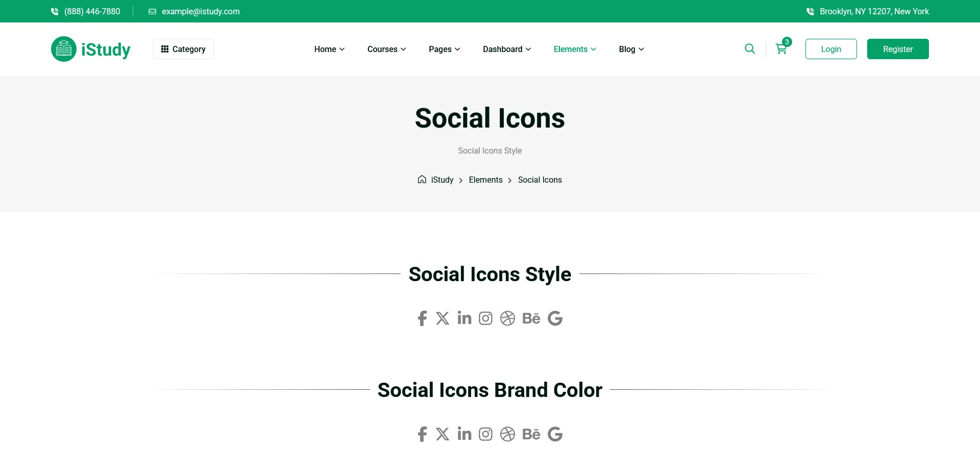Click the Login button
The width and height of the screenshot is (980, 473).
[x=831, y=49]
